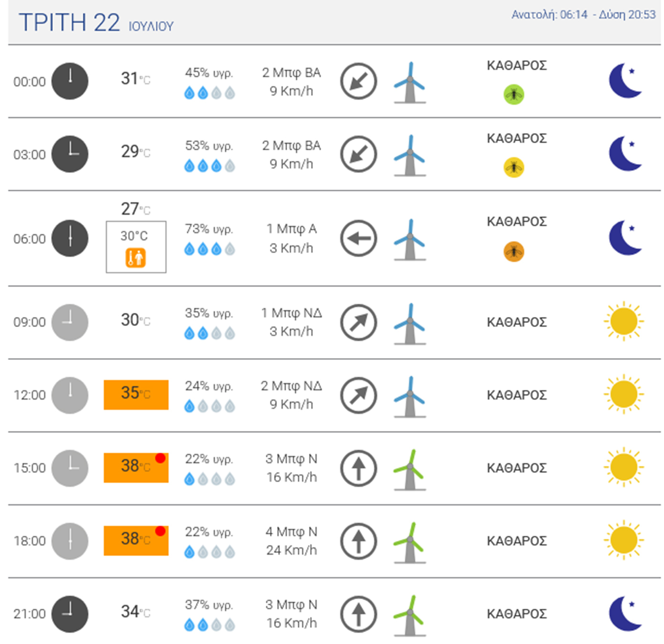Click the orange heat discomfort icon at 06:00
664x644 pixels.
(136, 258)
